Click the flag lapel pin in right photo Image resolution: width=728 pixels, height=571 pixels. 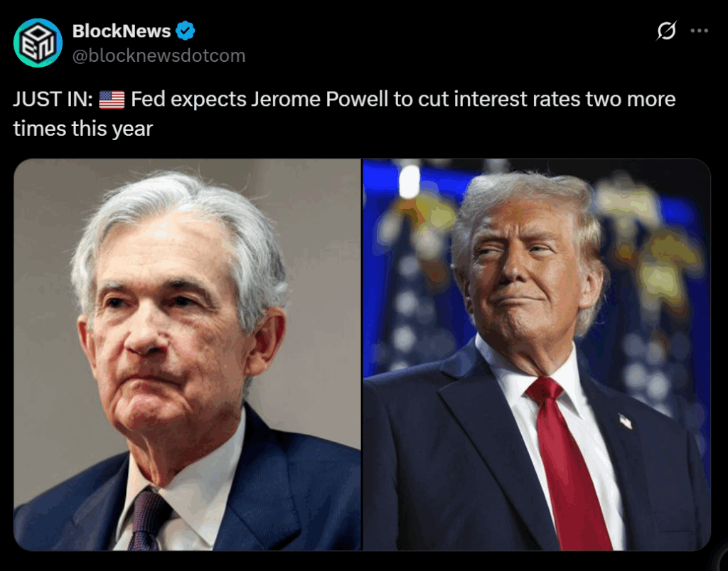tap(626, 422)
